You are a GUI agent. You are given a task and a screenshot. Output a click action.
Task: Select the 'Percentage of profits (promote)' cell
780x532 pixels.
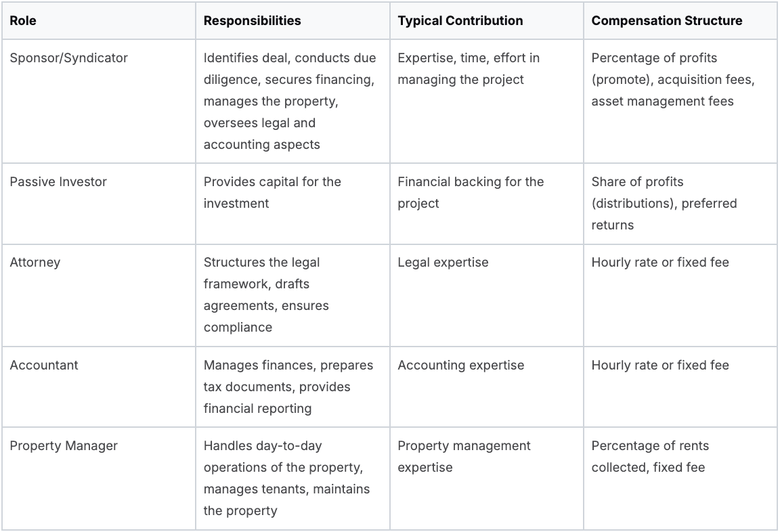(x=672, y=80)
